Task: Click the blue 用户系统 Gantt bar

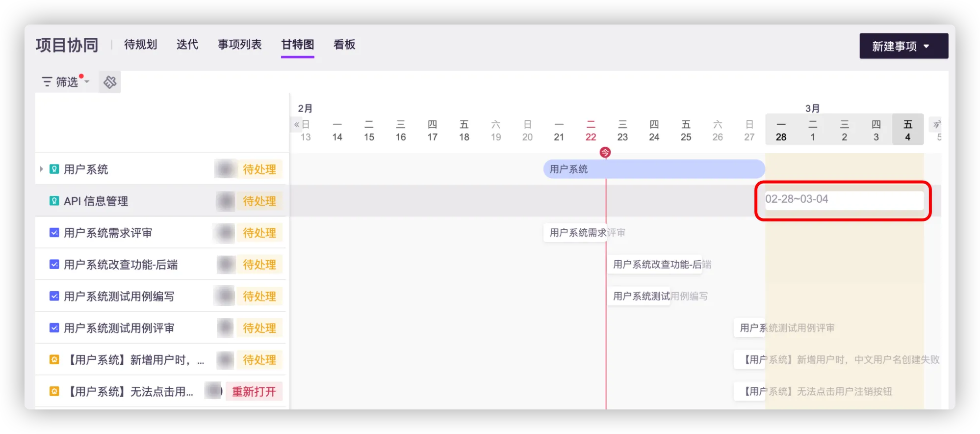Action: click(653, 169)
